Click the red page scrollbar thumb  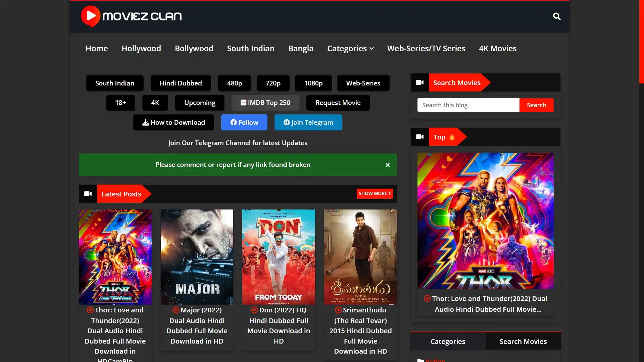tap(641, 42)
